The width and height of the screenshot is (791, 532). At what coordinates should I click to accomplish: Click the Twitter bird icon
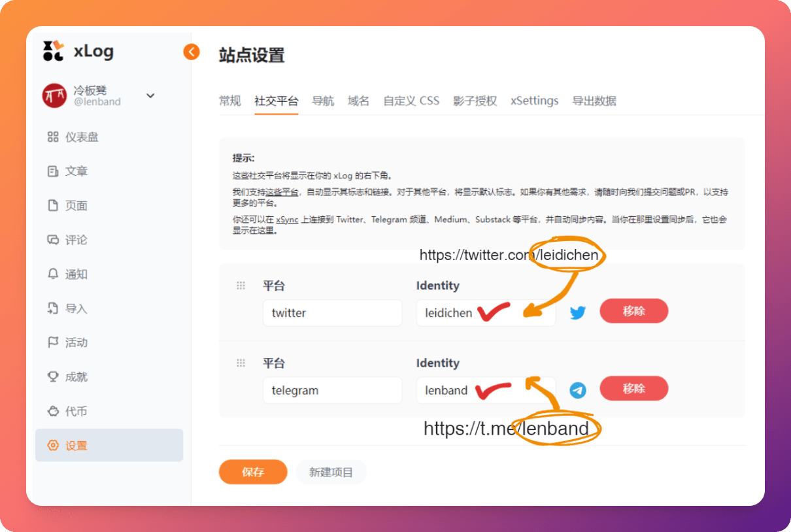(x=577, y=313)
